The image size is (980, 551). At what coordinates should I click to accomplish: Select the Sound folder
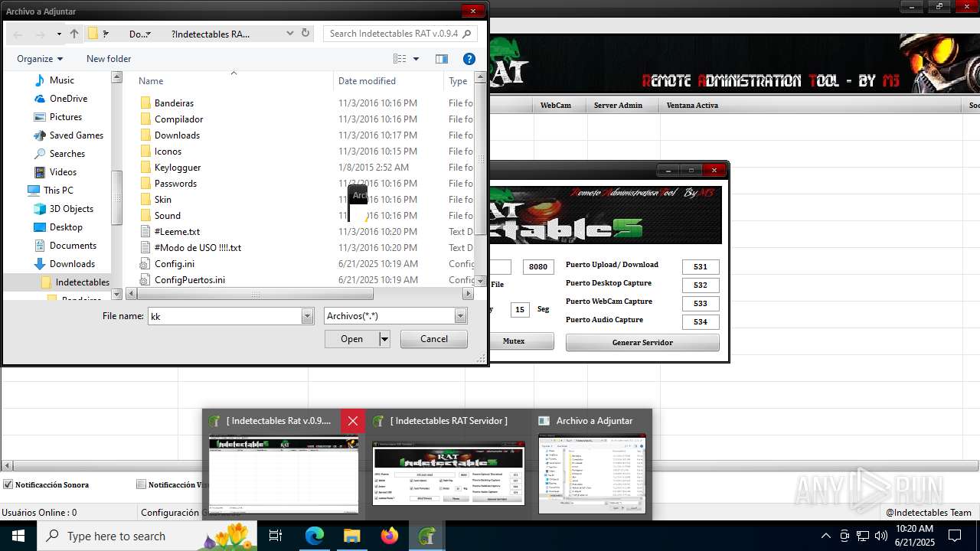click(x=168, y=215)
